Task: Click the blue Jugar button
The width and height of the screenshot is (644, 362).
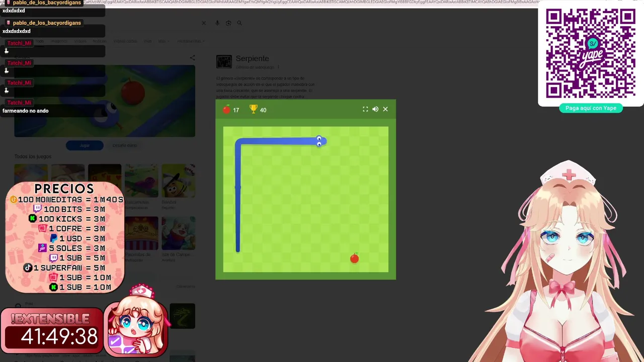Action: click(x=85, y=145)
